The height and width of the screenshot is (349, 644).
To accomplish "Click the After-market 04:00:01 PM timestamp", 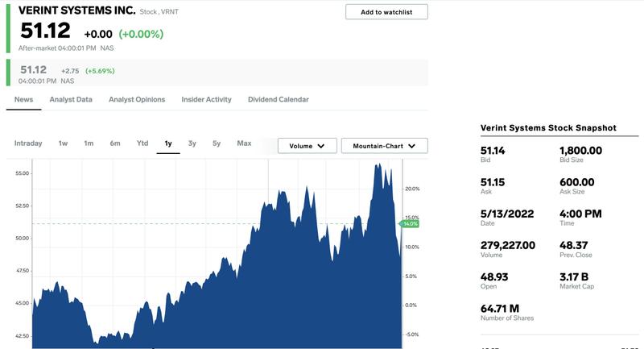I will pos(57,48).
